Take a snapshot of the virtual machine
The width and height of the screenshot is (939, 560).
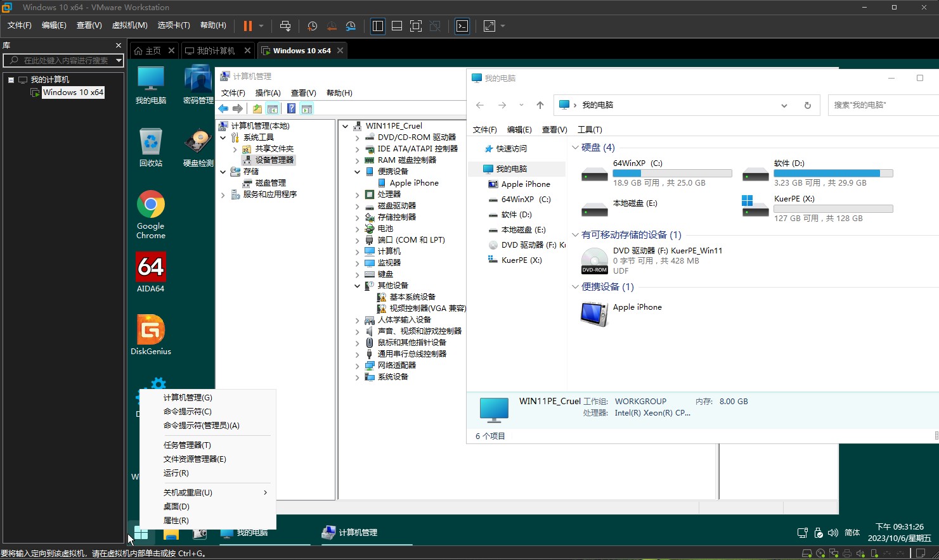point(312,26)
